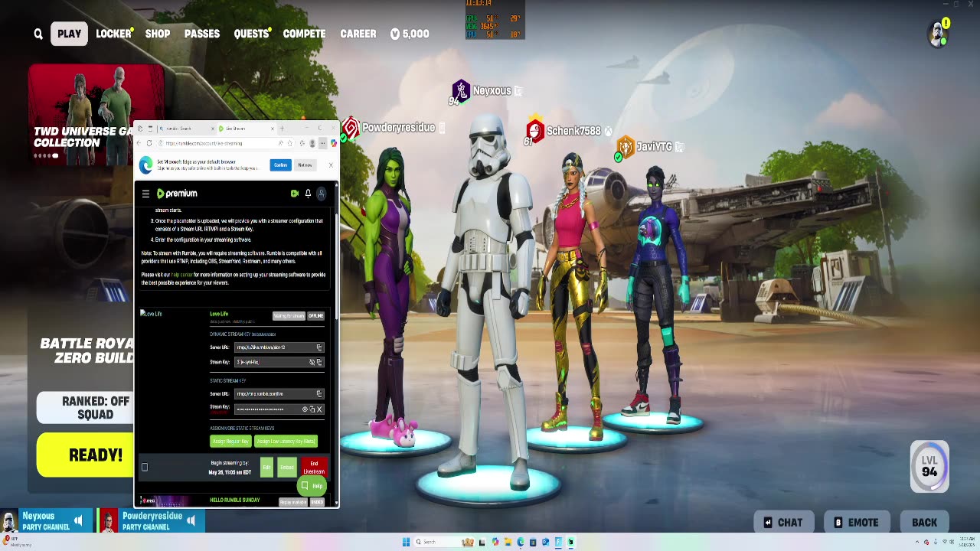The image size is (980, 551).
Task: Reload the Rumble page
Action: (150, 143)
